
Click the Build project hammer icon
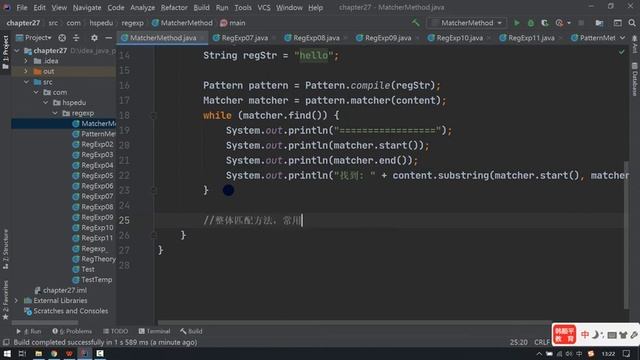(x=416, y=23)
